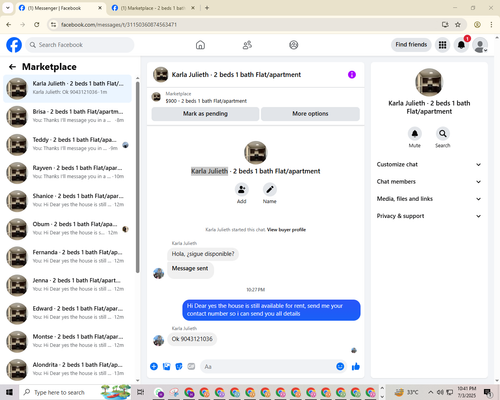Open the Facebook logo home link

coord(14,45)
